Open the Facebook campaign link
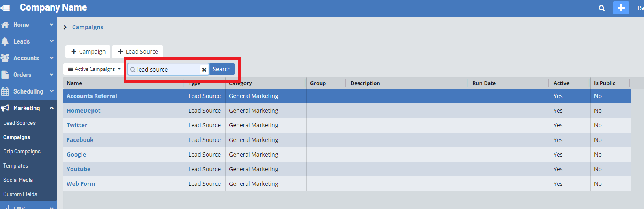Viewport: 644px width, 209px height. pyautogui.click(x=80, y=140)
